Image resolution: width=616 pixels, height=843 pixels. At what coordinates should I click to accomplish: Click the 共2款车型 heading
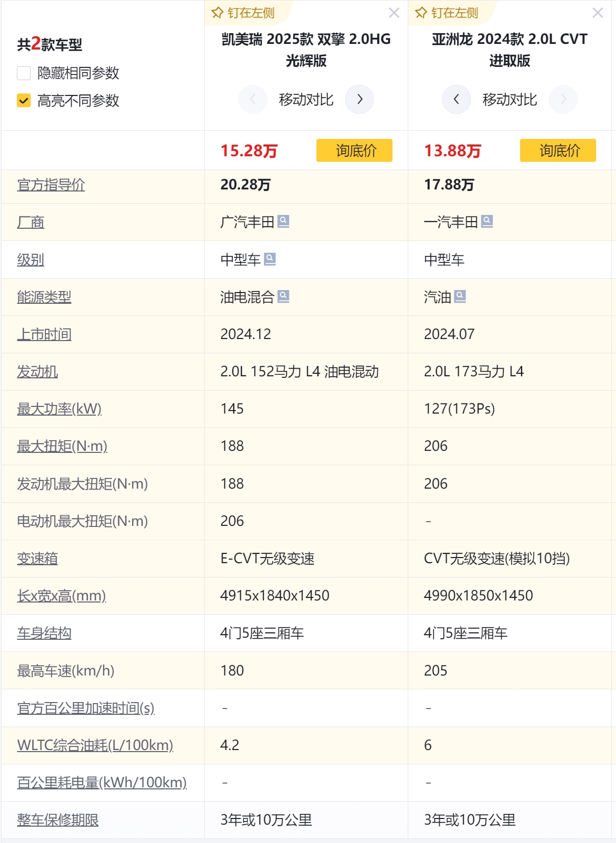(x=50, y=44)
